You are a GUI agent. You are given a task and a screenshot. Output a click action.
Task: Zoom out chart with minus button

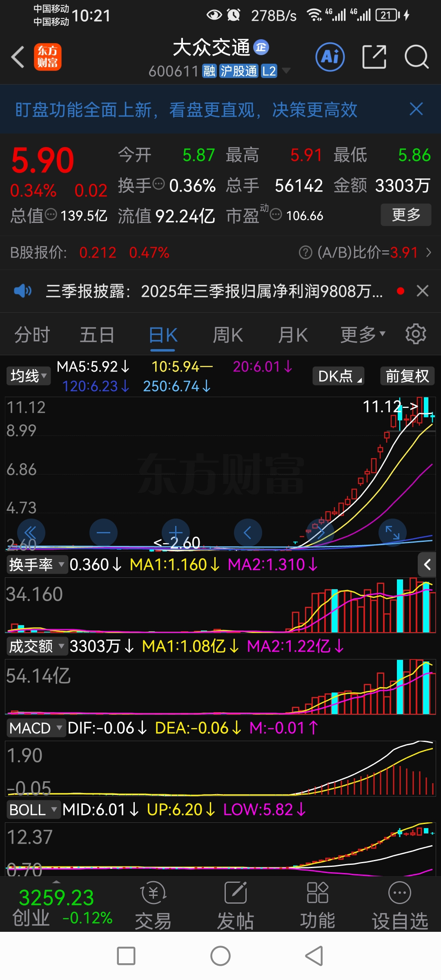click(x=103, y=532)
